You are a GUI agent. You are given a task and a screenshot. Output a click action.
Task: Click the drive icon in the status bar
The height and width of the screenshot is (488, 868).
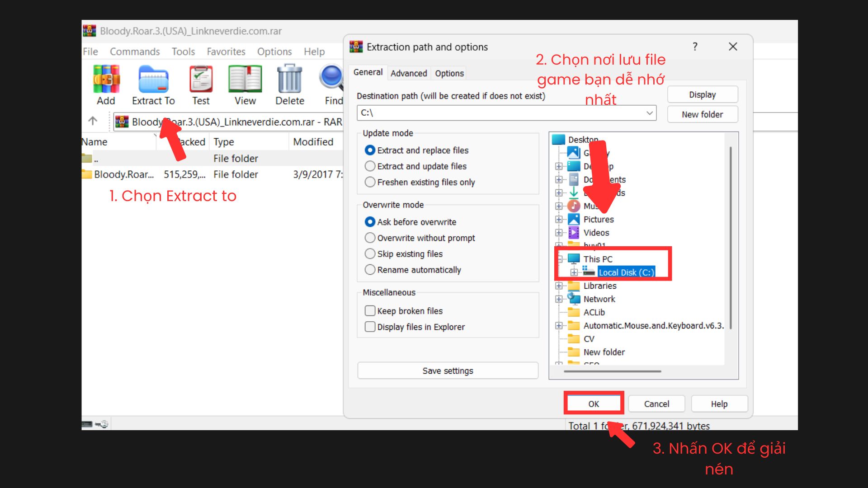tap(87, 424)
